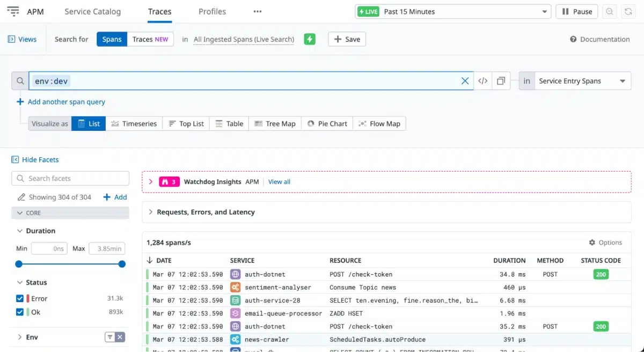
Task: Open the more tabs ellipsis menu
Action: click(258, 11)
